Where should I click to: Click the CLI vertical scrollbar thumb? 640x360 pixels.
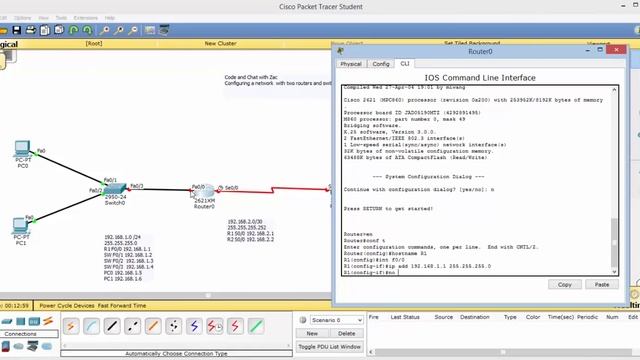pos(614,242)
